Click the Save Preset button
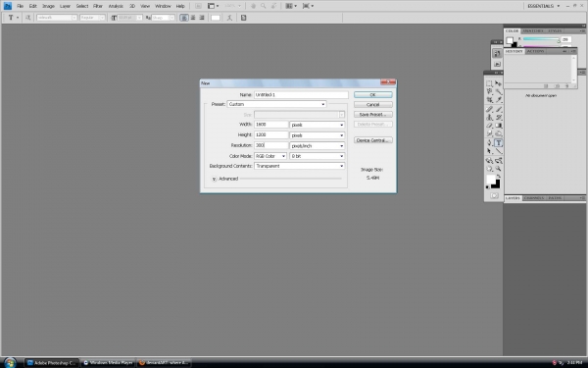 pos(373,114)
